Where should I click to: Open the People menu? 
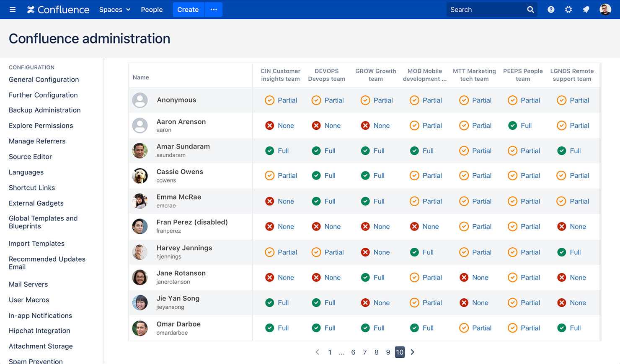152,10
